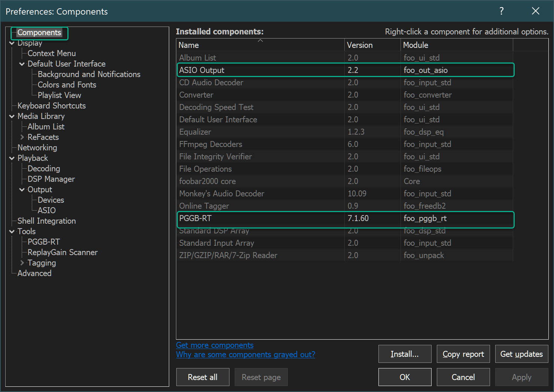Image resolution: width=554 pixels, height=392 pixels.
Task: Open Playlist View preferences
Action: pos(60,95)
